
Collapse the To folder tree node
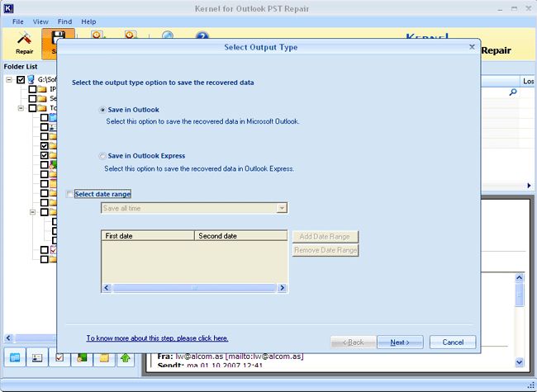tap(21, 108)
